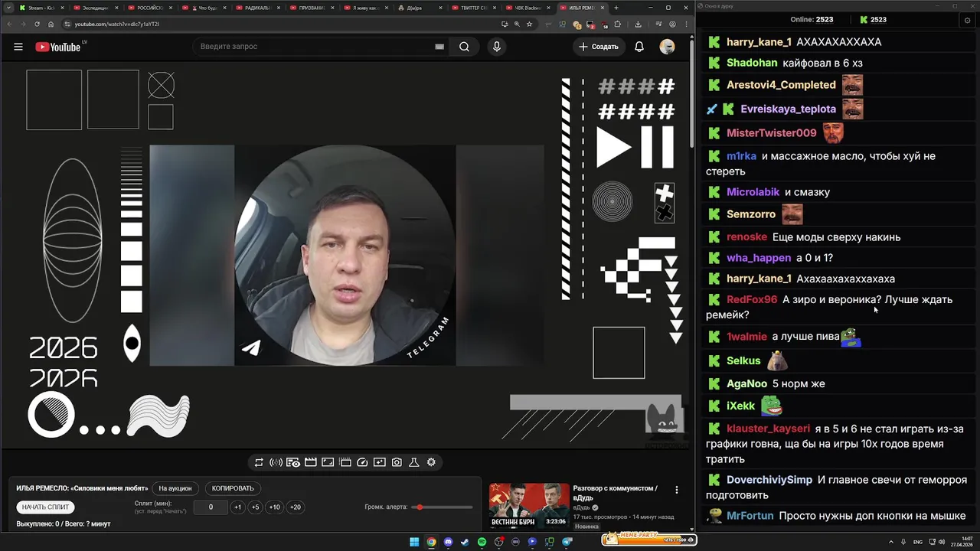Click the +1 split minutes button
Viewport: 980px width, 551px height.
(x=237, y=507)
